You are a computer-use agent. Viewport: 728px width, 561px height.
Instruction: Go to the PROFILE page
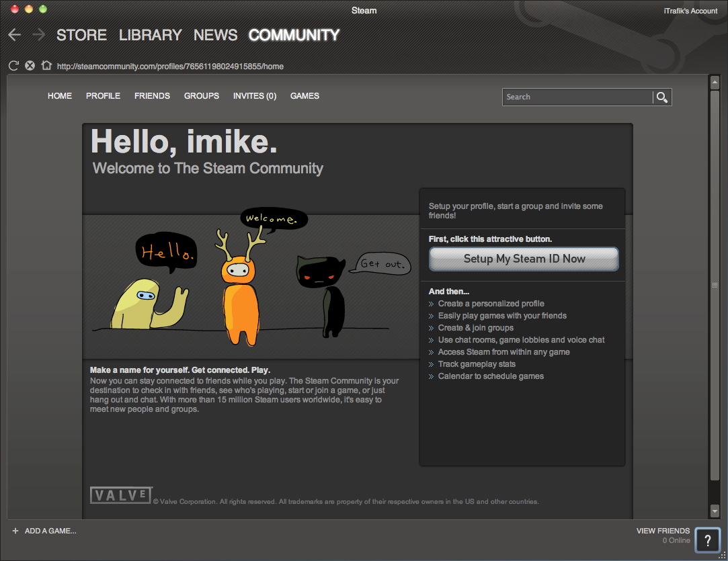(x=103, y=96)
